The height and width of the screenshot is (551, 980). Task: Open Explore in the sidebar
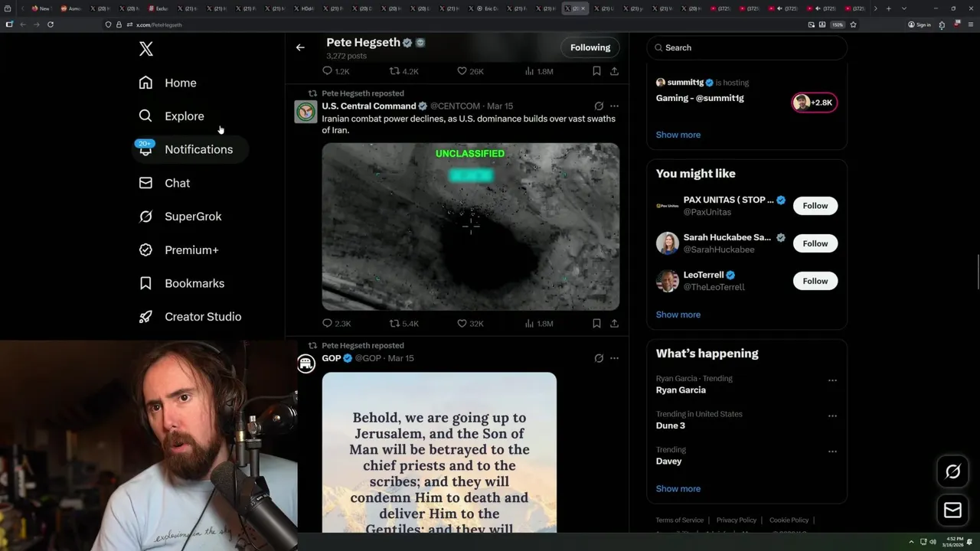click(171, 116)
